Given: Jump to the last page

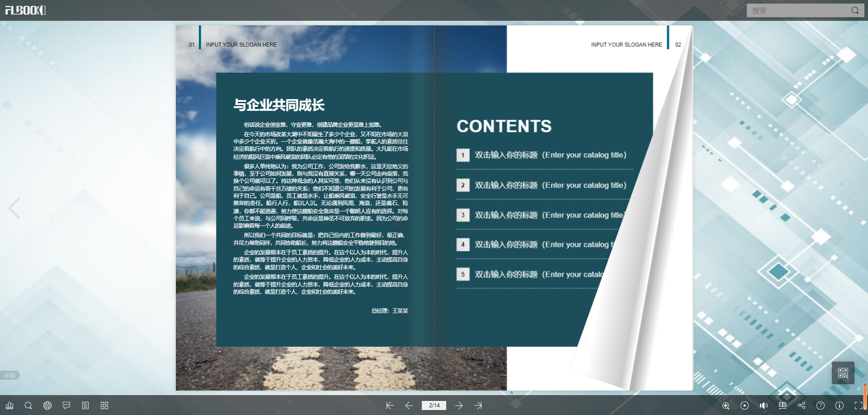Looking at the screenshot, I should [x=478, y=405].
